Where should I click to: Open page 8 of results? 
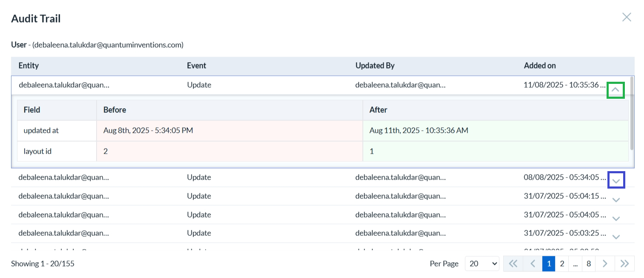tap(589, 264)
